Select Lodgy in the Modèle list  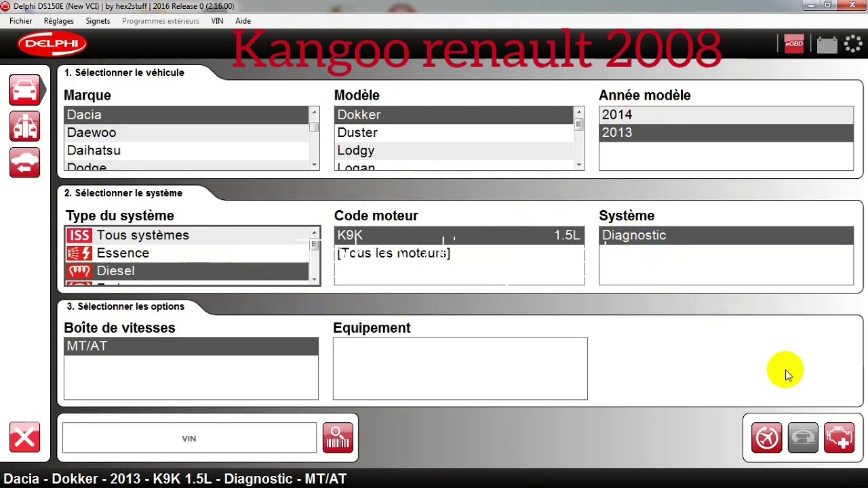pyautogui.click(x=454, y=150)
